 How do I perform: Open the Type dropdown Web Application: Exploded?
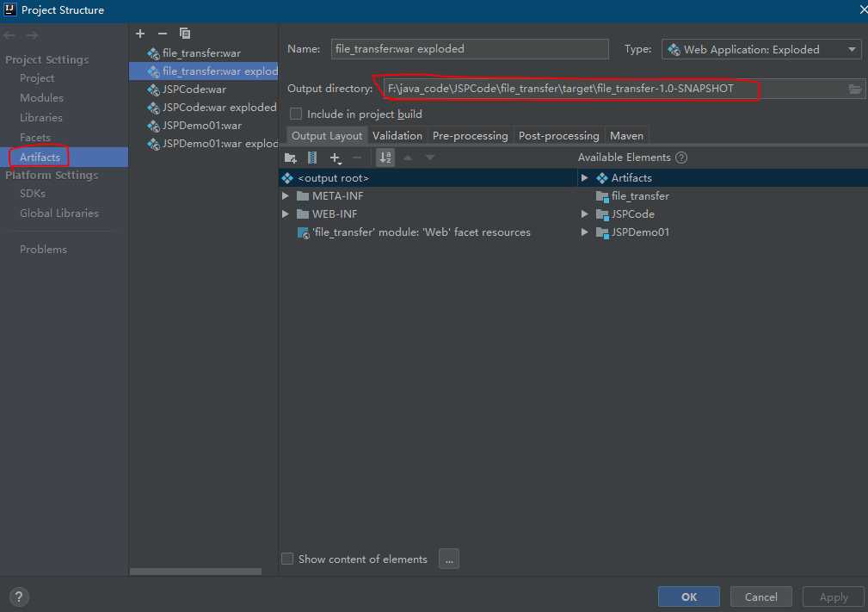click(x=761, y=50)
